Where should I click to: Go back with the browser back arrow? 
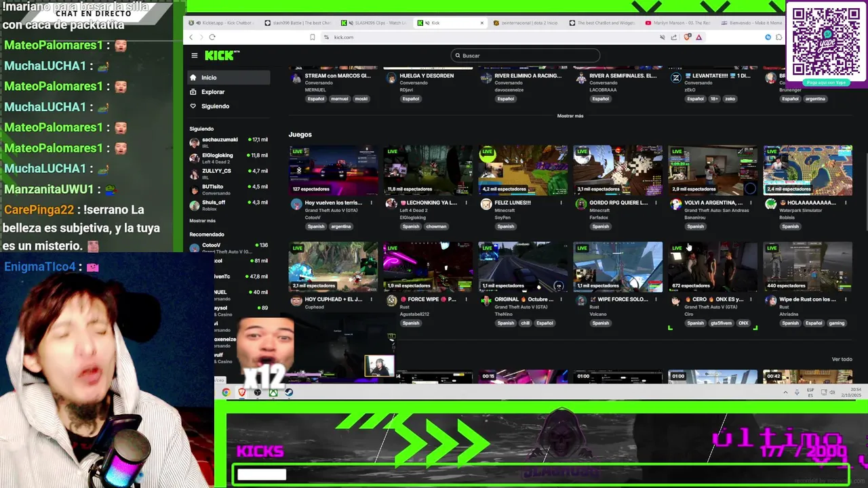point(191,37)
